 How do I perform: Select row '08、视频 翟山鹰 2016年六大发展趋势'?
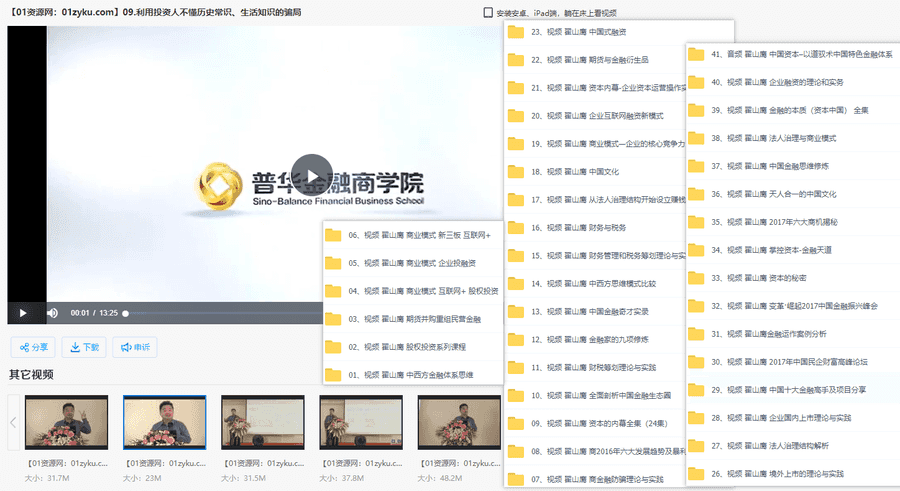(x=595, y=451)
